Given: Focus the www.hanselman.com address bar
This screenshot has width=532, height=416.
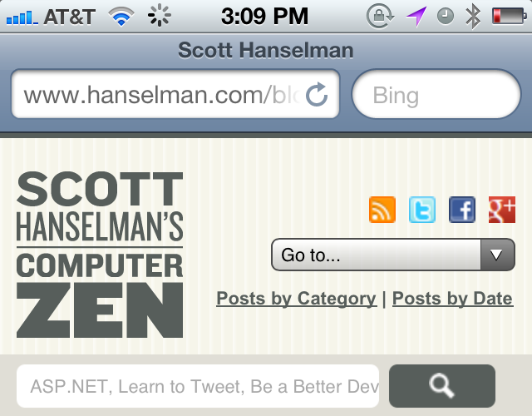Looking at the screenshot, I should tap(175, 94).
